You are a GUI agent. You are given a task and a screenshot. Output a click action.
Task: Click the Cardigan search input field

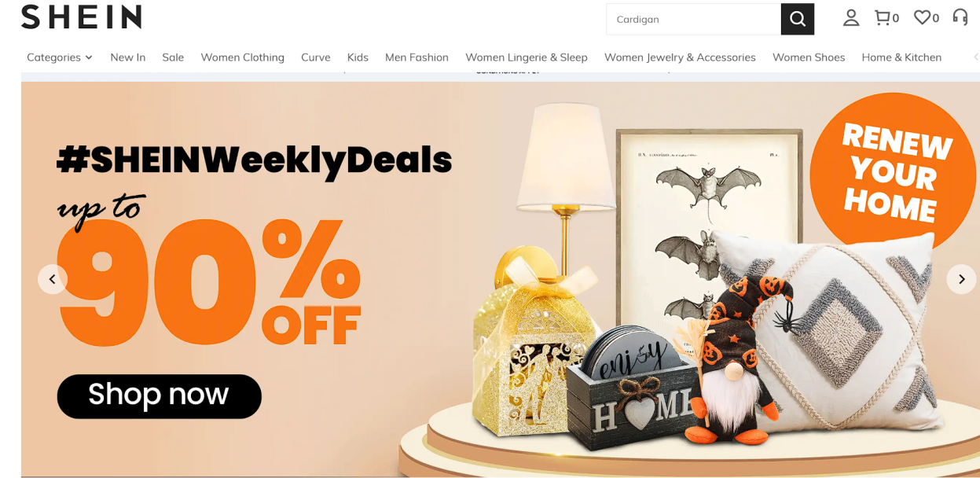click(x=693, y=19)
